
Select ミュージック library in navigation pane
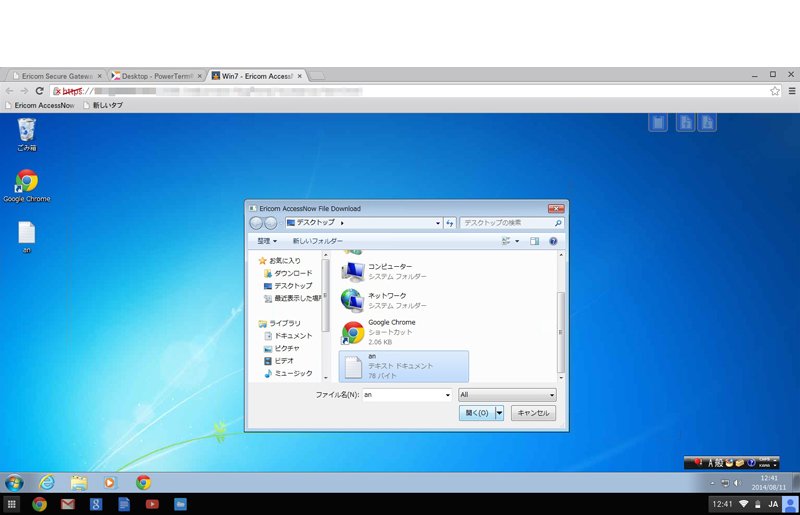(x=288, y=373)
